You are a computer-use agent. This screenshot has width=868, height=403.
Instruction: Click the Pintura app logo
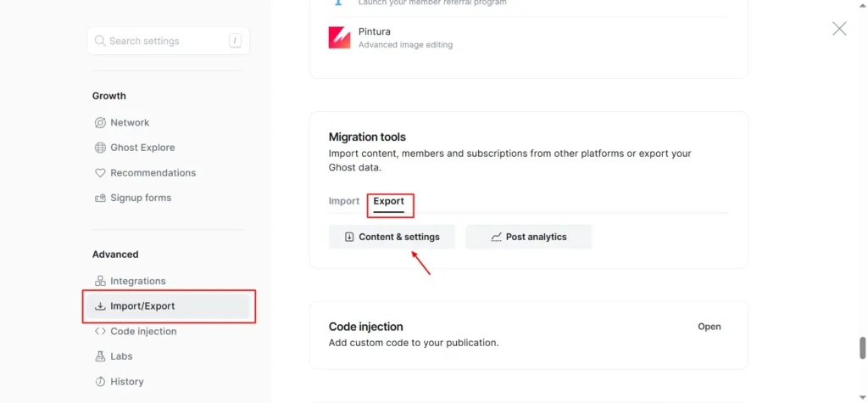pos(340,37)
